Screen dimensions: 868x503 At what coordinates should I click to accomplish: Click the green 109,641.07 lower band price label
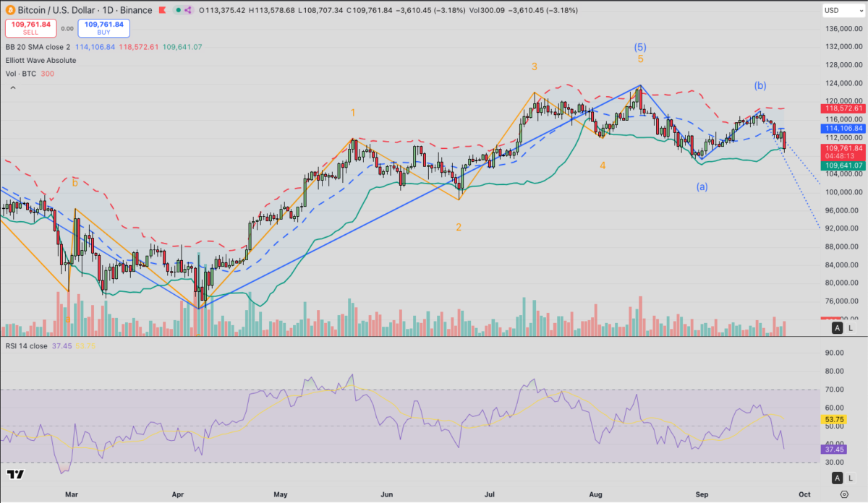point(843,165)
